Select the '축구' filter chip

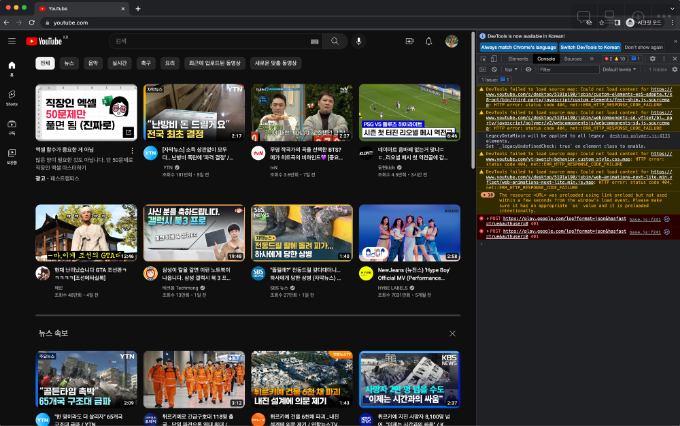(x=146, y=63)
